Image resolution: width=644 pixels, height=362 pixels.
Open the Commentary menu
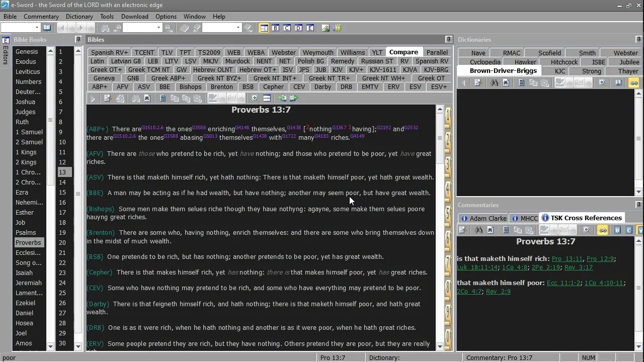tap(41, 17)
